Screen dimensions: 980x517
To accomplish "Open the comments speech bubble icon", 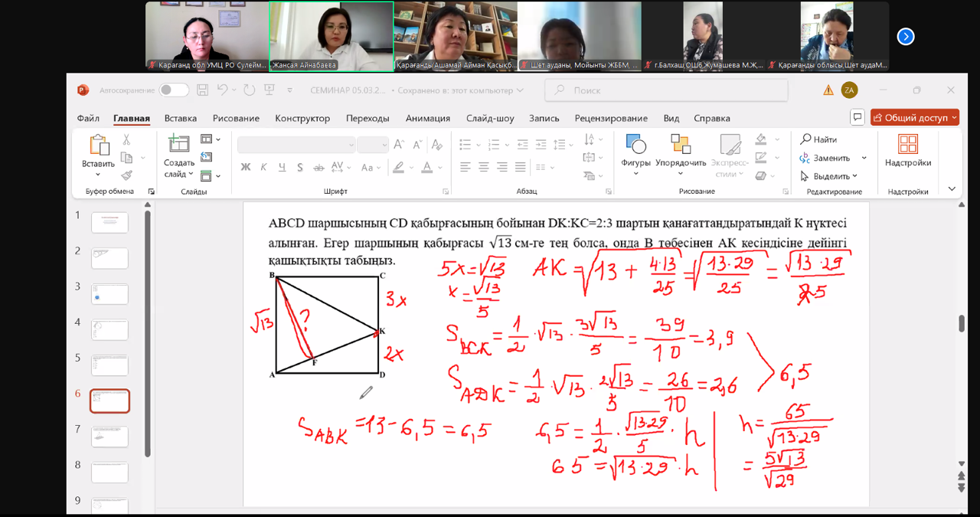I will tap(857, 118).
